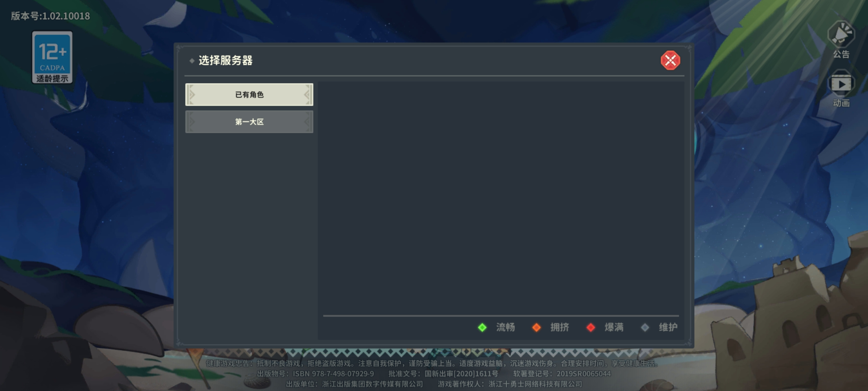Click the green 流畅 diamond indicator

(482, 327)
